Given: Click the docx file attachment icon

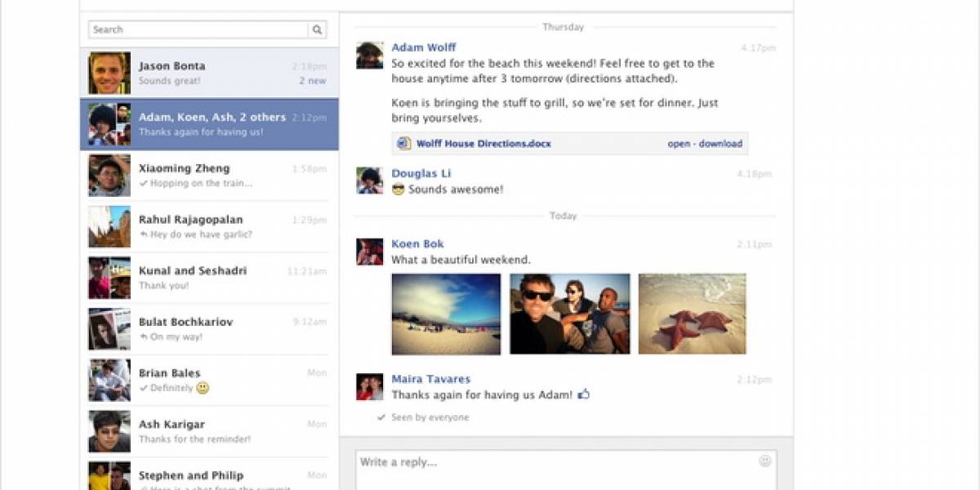Looking at the screenshot, I should [x=403, y=144].
